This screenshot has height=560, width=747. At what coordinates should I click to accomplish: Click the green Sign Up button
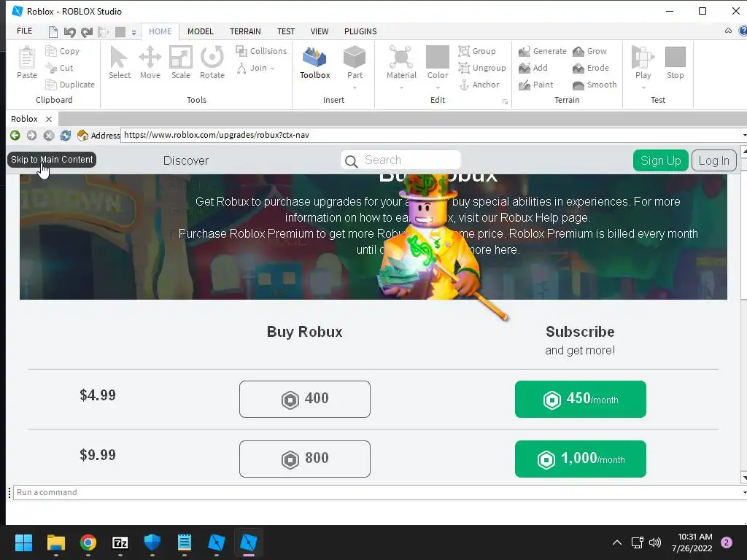click(660, 160)
